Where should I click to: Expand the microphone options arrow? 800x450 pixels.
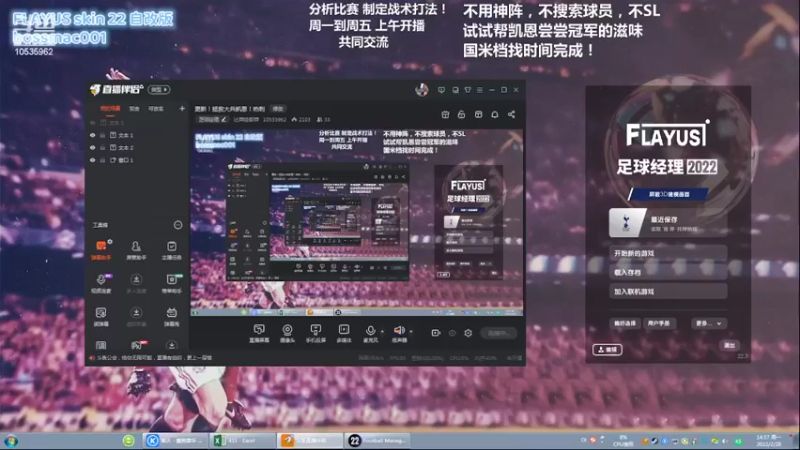click(382, 331)
